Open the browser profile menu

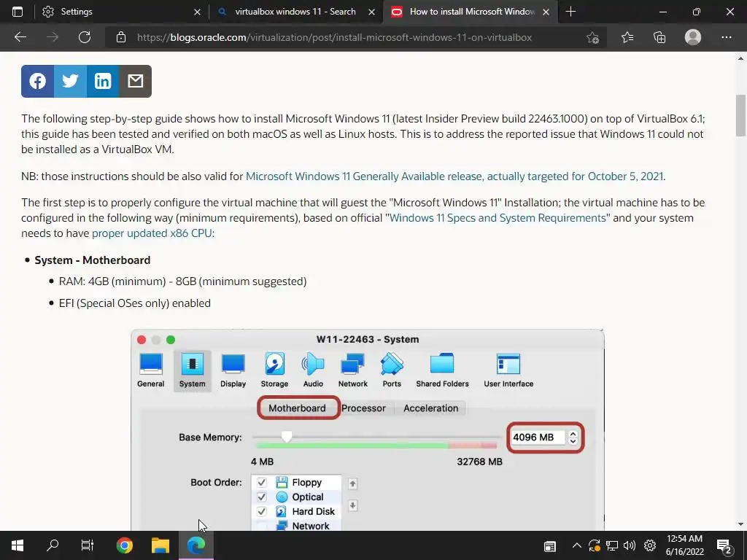pyautogui.click(x=693, y=37)
